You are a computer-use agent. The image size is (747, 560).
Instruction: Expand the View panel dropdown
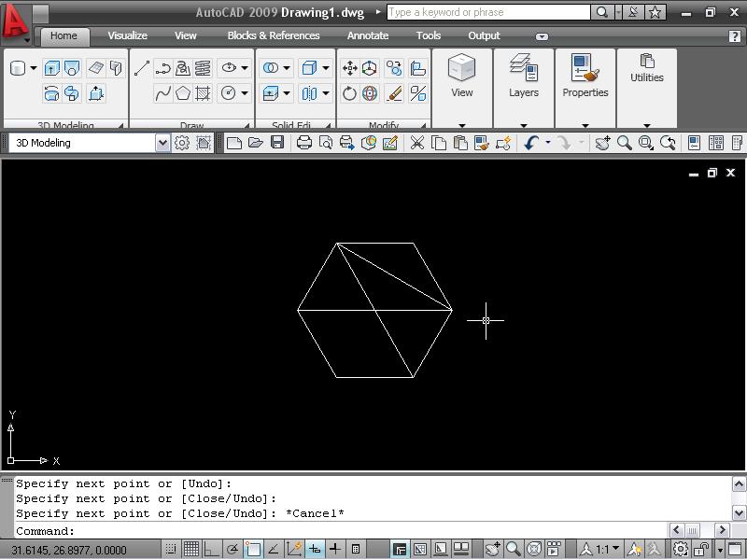click(462, 126)
